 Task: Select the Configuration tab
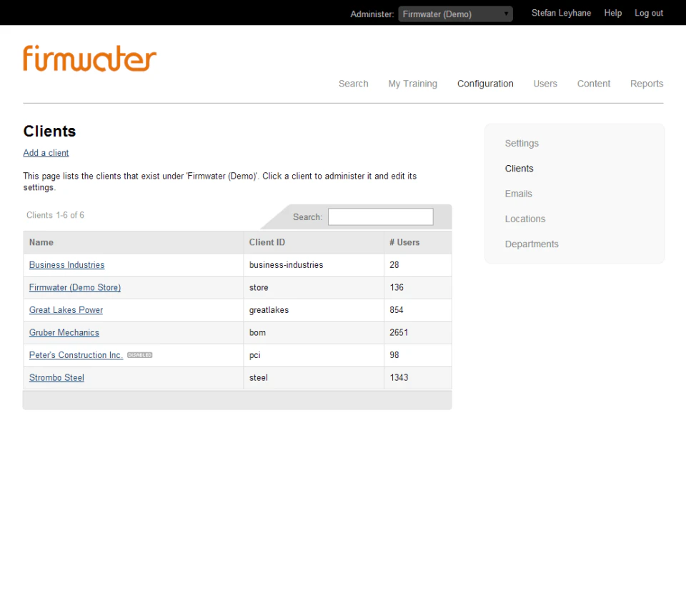485,84
